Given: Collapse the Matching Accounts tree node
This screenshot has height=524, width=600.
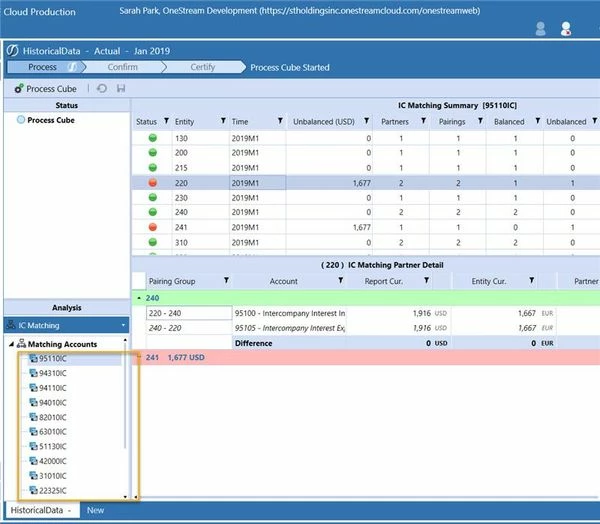Looking at the screenshot, I should coord(11,344).
